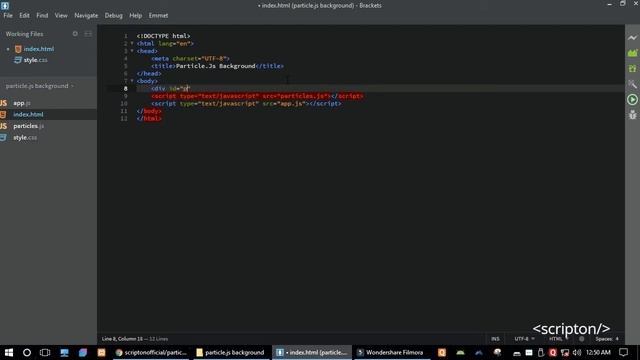Open Working Files gear settings
This screenshot has width=640, height=360.
[75, 34]
